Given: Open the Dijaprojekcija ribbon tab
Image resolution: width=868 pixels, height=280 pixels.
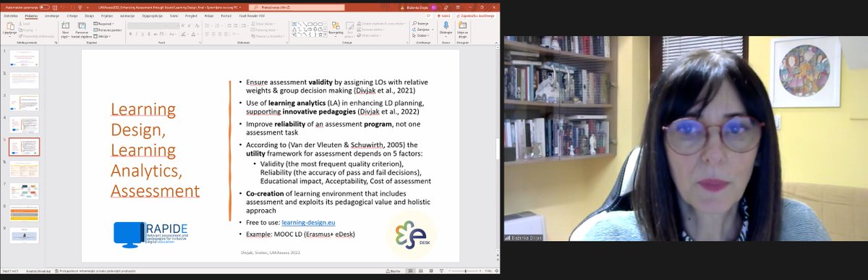Looking at the screenshot, I should pyautogui.click(x=152, y=16).
